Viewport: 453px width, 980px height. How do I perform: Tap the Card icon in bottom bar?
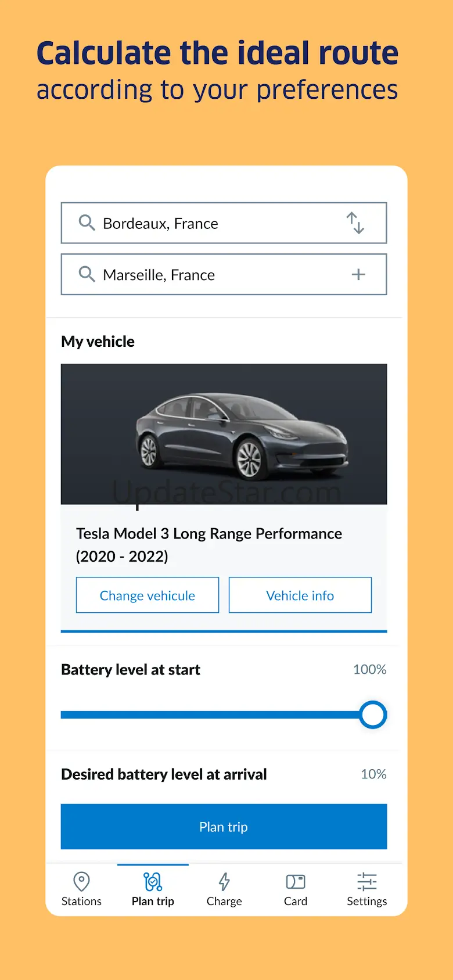click(296, 882)
